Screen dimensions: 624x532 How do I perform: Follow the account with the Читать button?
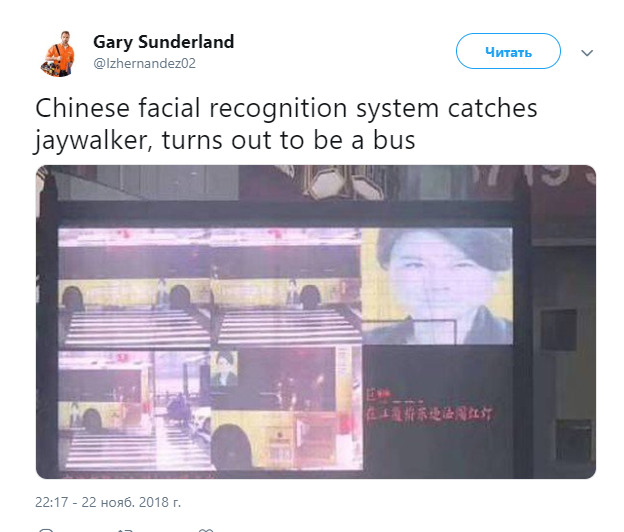508,51
